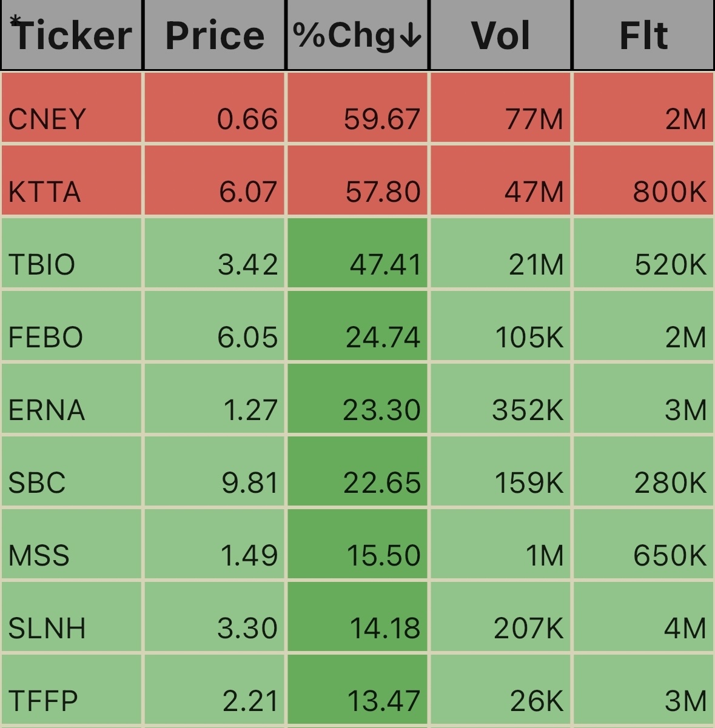The height and width of the screenshot is (728, 715).
Task: Sort by the Vol column header
Action: point(501,35)
